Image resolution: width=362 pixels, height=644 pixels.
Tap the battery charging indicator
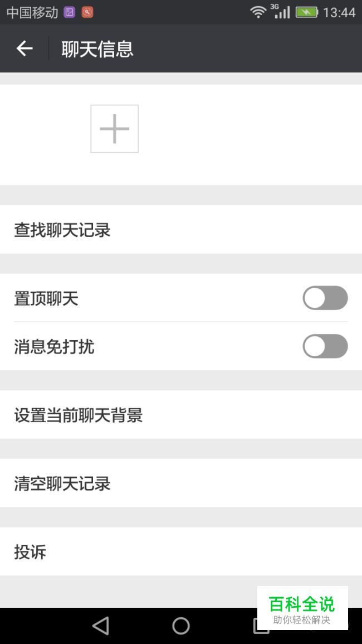[306, 12]
